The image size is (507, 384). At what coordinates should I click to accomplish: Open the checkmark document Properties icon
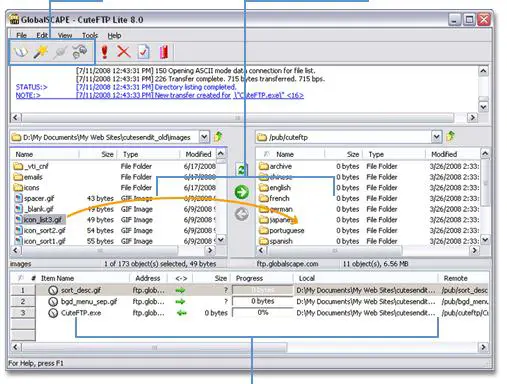point(143,52)
